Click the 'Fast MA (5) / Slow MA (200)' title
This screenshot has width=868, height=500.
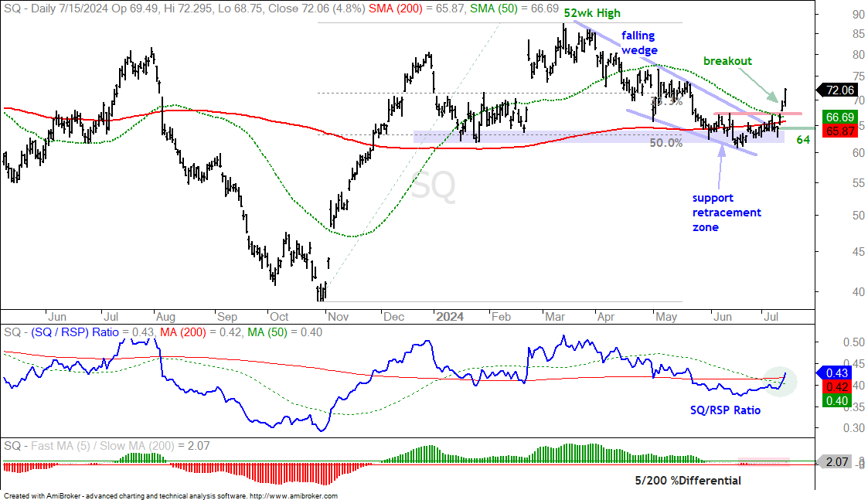click(102, 446)
